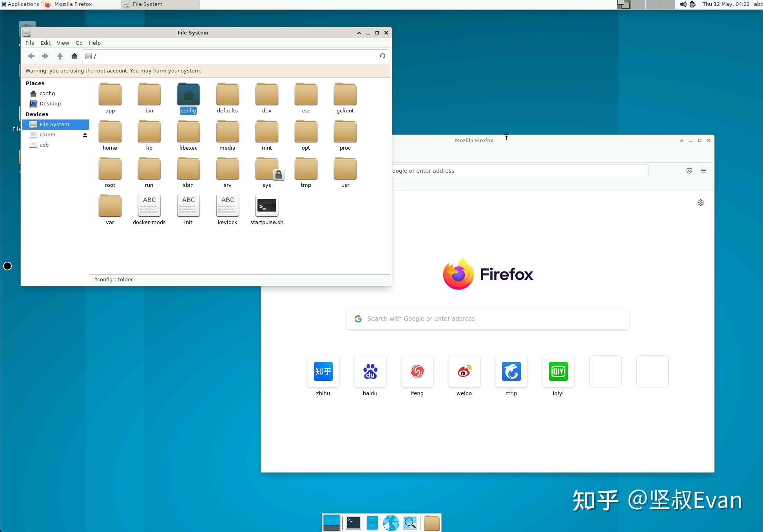Select the gclient folder
This screenshot has height=532, width=763.
point(345,98)
